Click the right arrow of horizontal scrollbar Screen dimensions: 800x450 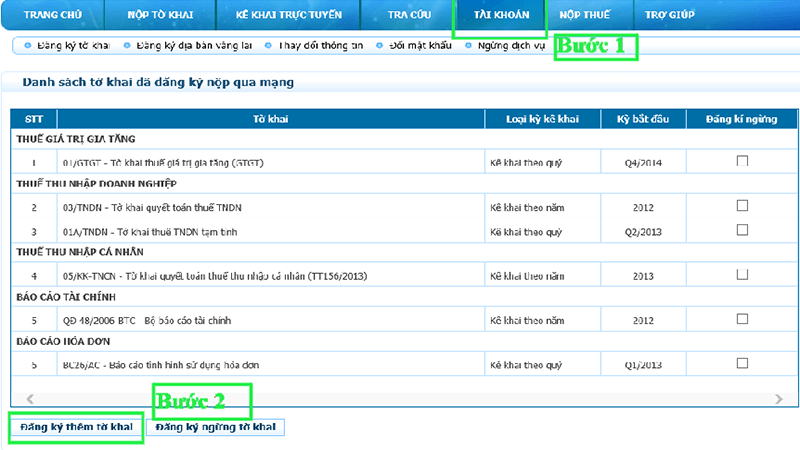pyautogui.click(x=778, y=398)
